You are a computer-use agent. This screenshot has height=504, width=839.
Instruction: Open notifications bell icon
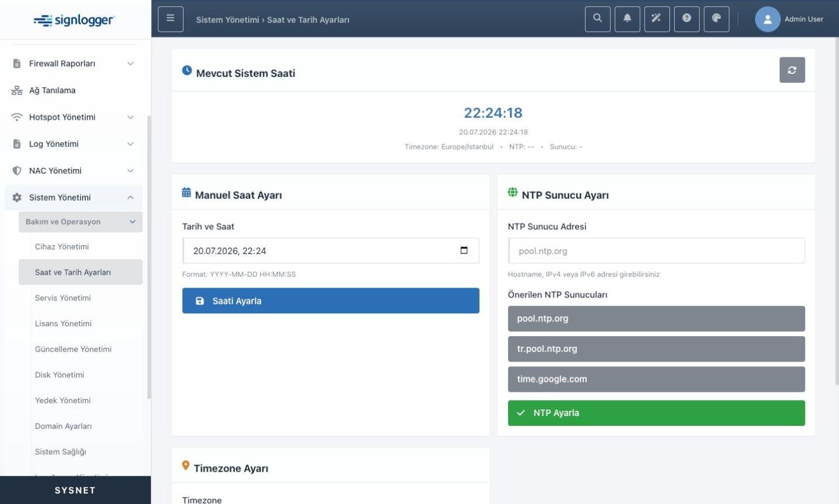pyautogui.click(x=627, y=19)
